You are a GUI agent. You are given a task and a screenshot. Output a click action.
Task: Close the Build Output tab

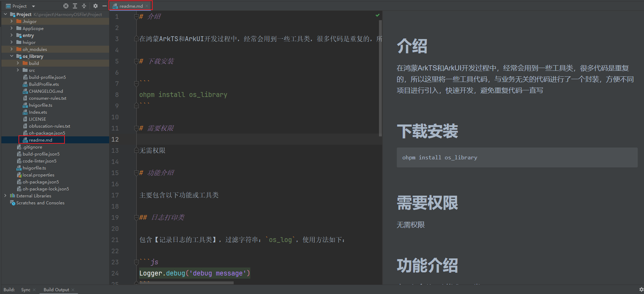[73, 290]
